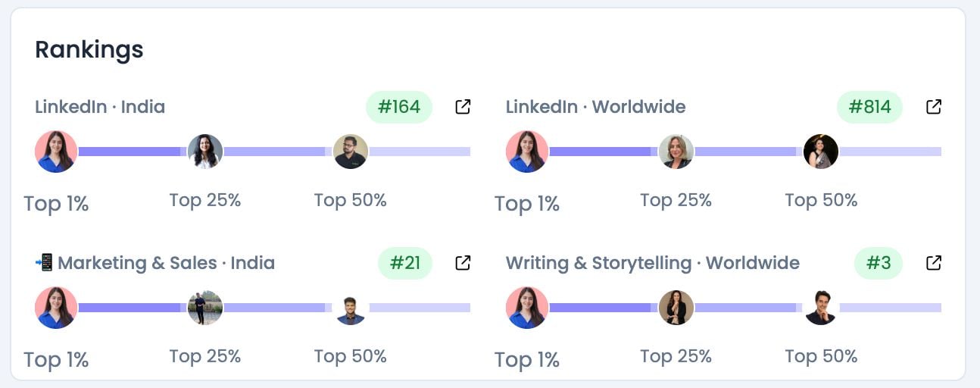The height and width of the screenshot is (388, 980).
Task: Click Top 25% avatar in LinkedIn Worldwide row
Action: click(676, 152)
